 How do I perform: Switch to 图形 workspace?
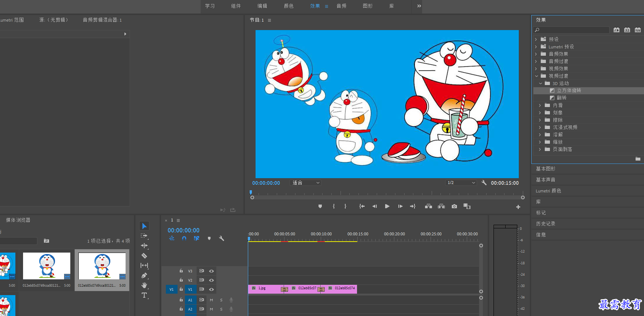pyautogui.click(x=368, y=6)
